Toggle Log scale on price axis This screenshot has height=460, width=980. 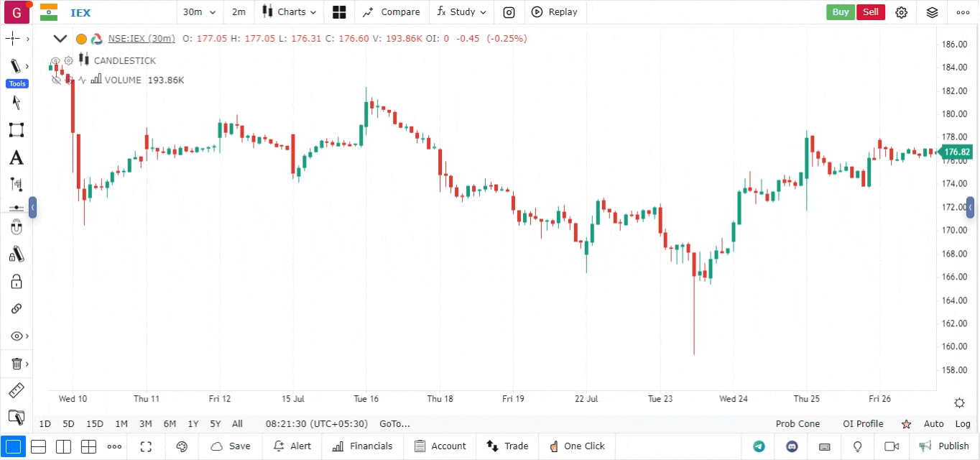point(962,424)
